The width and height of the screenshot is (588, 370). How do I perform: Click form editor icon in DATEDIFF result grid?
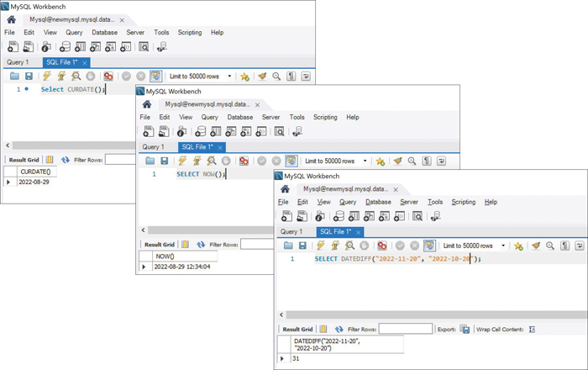pos(323,329)
